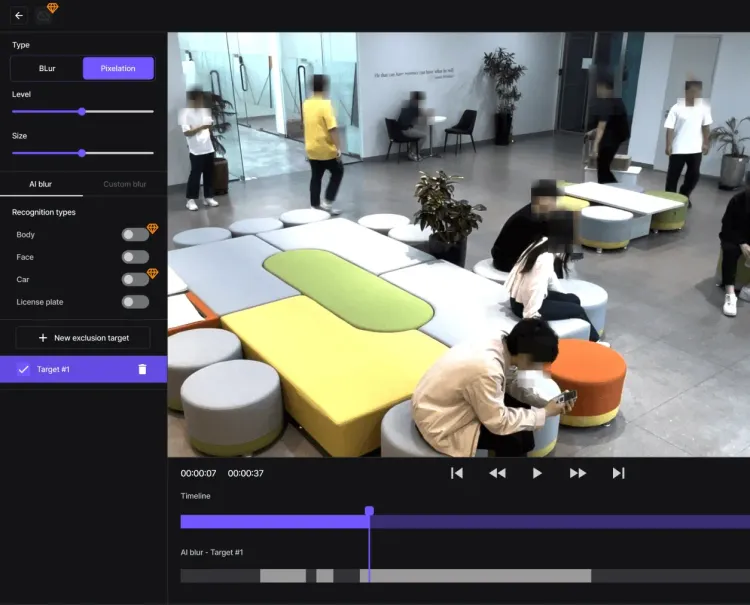The image size is (750, 605).
Task: Click the cloud icon with premium badge
Action: pos(44,16)
